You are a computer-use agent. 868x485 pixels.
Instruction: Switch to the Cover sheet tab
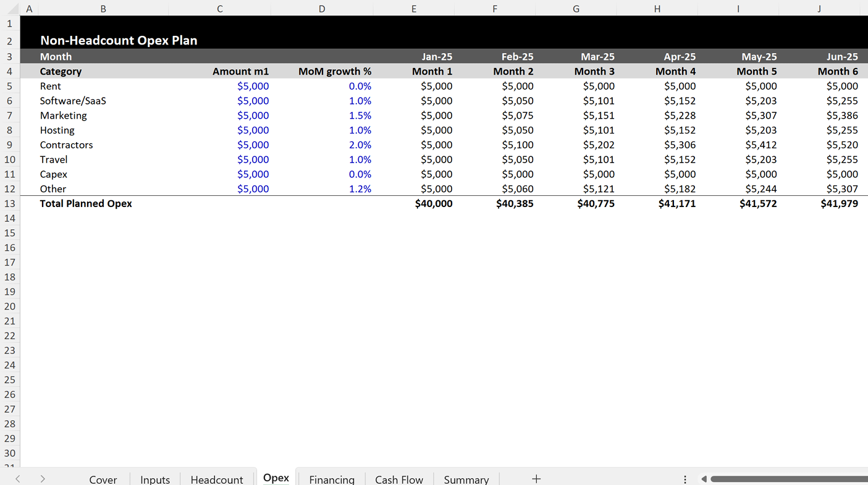(x=103, y=479)
